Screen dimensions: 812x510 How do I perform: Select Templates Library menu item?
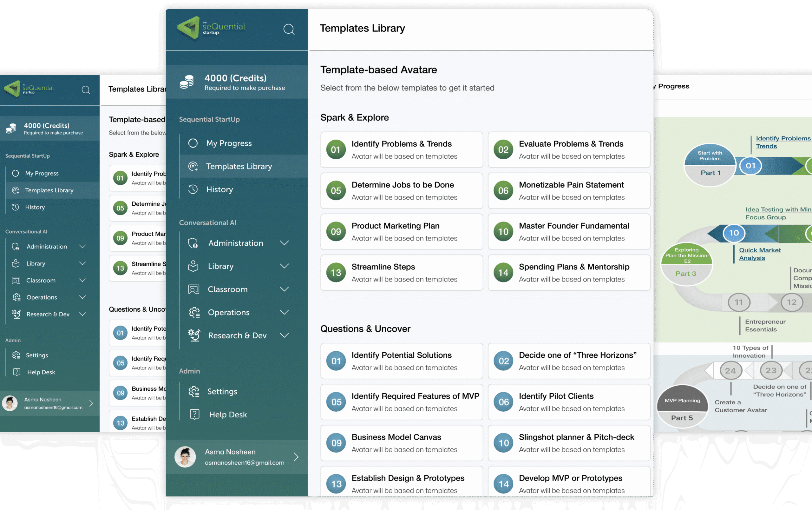click(x=239, y=166)
